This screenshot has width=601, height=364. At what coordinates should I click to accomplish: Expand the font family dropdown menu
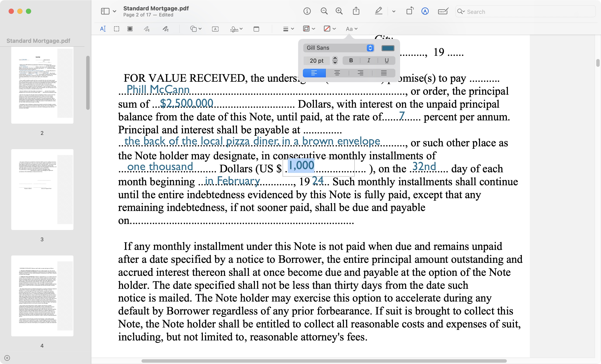pos(370,48)
